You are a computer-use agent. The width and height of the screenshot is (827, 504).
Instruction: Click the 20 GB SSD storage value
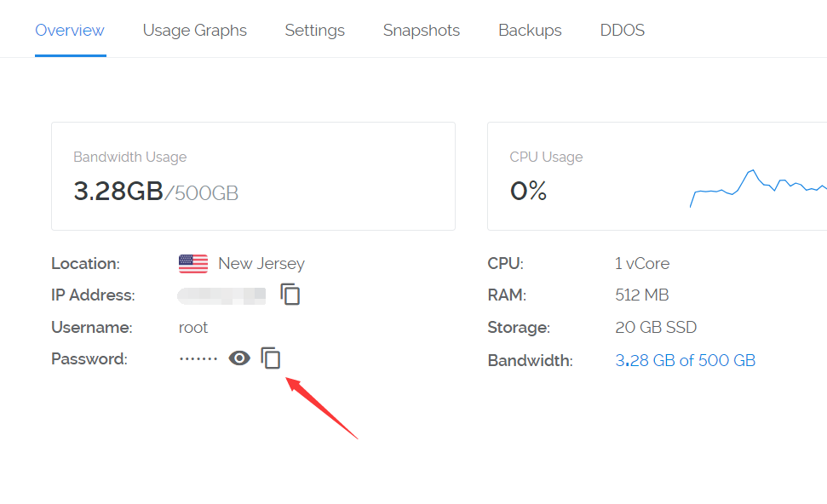[656, 327]
